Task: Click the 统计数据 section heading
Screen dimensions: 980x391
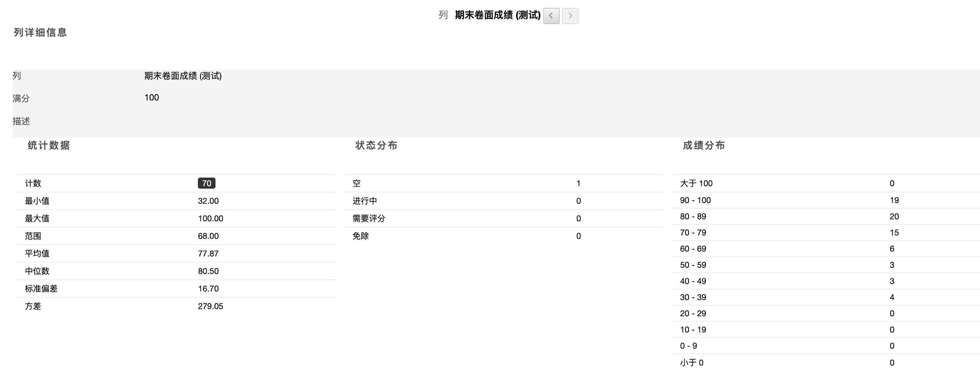Action: (49, 145)
